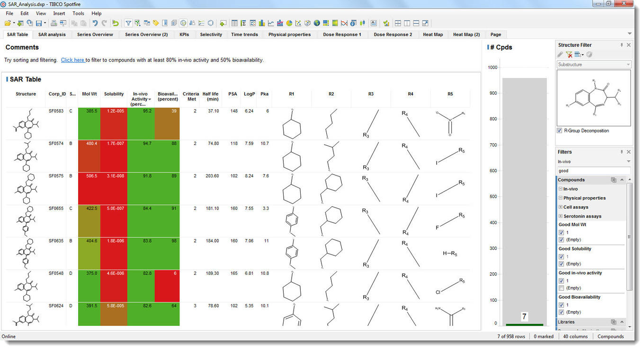The width and height of the screenshot is (644, 350).
Task: Follow 'Click here' link to filter compounds
Action: (x=73, y=60)
